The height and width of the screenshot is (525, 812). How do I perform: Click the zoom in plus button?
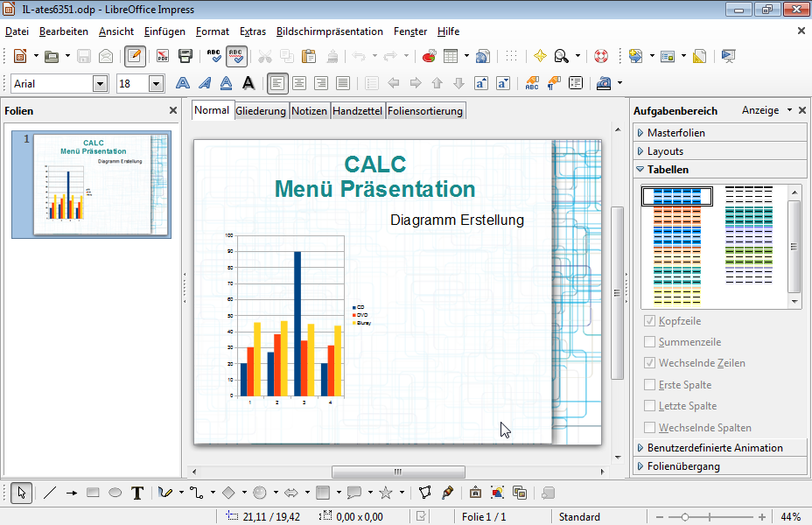click(762, 517)
